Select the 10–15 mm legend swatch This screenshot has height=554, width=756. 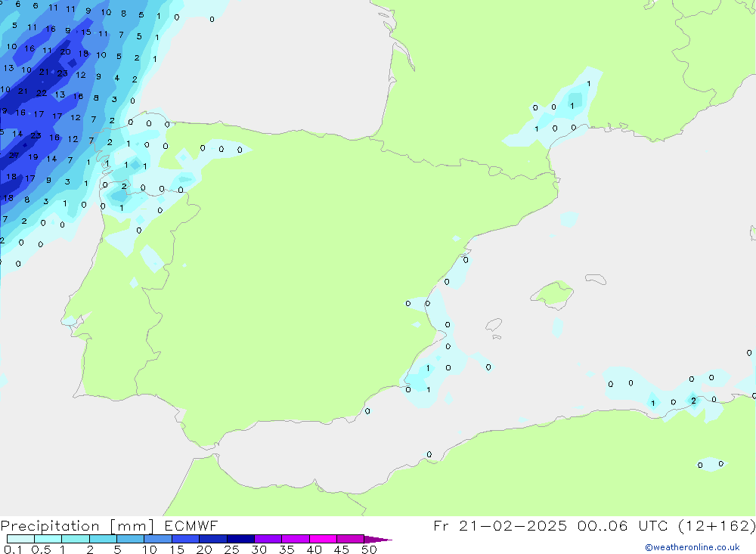click(x=158, y=539)
